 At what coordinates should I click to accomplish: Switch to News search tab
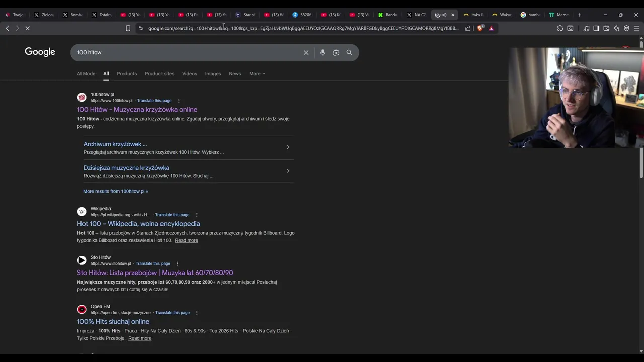[235, 74]
